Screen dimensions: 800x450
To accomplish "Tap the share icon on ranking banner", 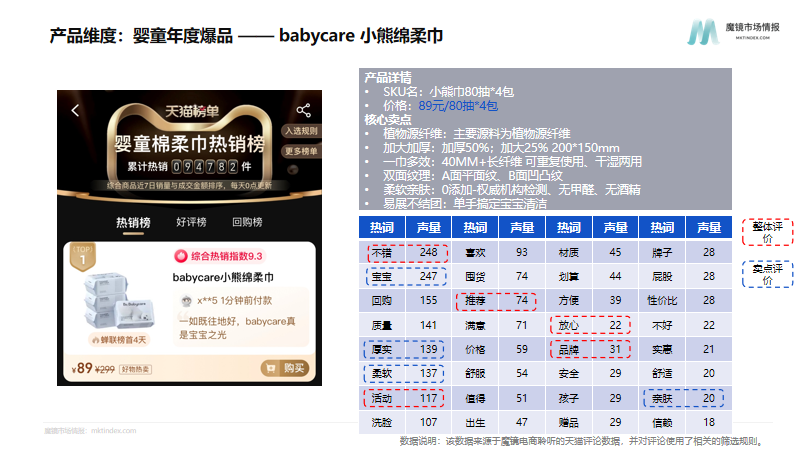I will click(304, 110).
